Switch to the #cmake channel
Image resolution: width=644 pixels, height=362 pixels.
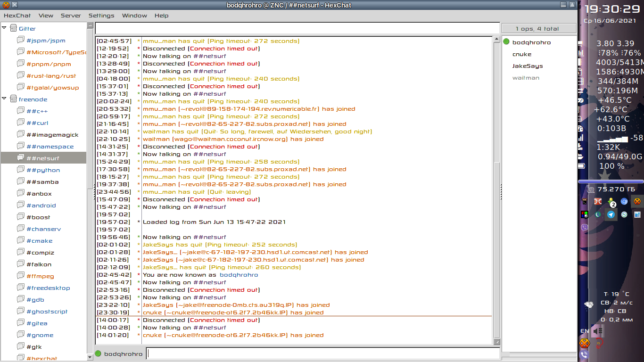39,241
